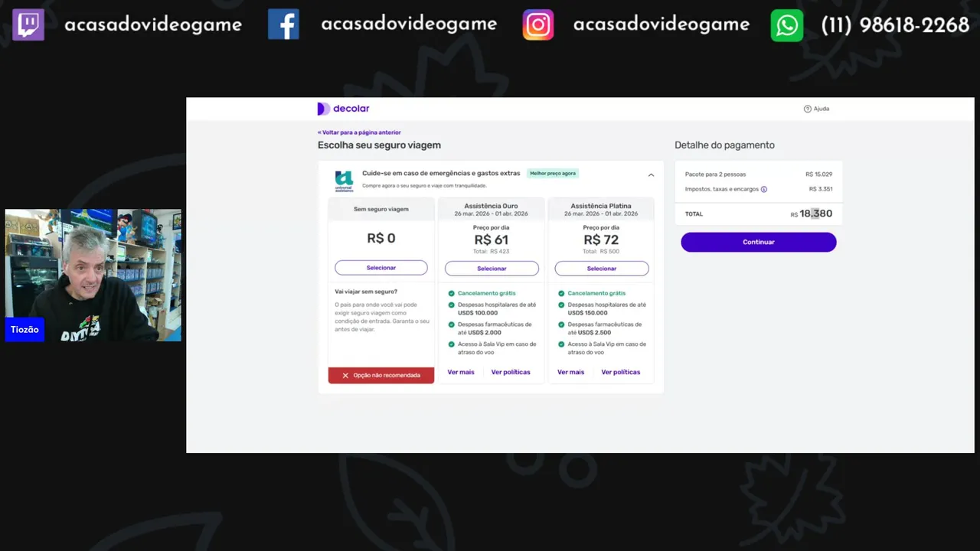The image size is (980, 551).
Task: Click the R$ 3.351 taxes amount
Action: pos(821,189)
